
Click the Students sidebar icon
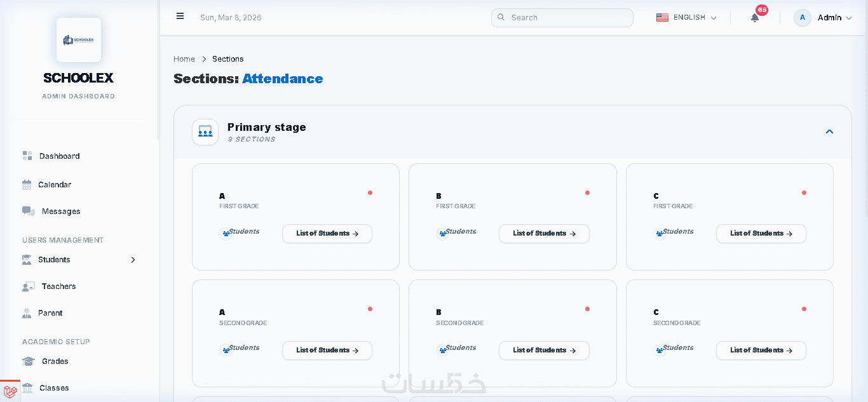point(27,260)
